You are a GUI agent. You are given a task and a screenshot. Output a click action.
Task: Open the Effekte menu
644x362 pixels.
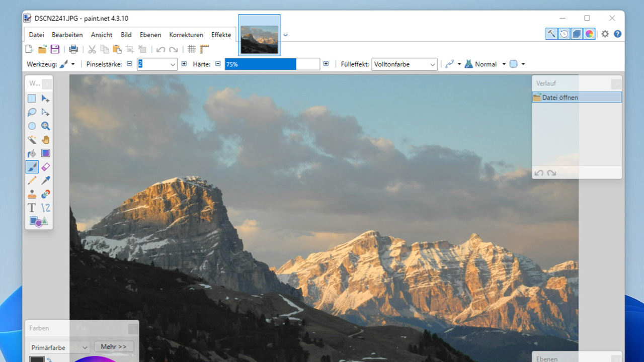221,35
